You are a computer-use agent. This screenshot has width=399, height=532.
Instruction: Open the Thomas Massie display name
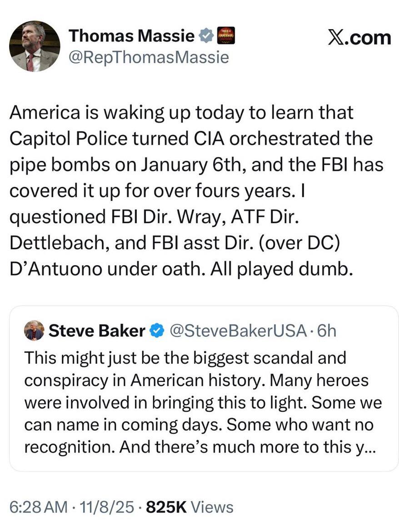coord(131,36)
